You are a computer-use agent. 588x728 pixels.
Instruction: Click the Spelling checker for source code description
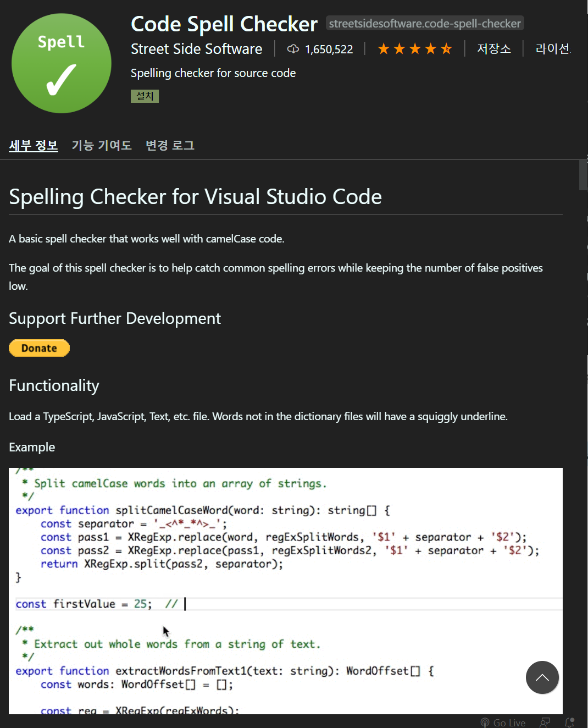(213, 73)
